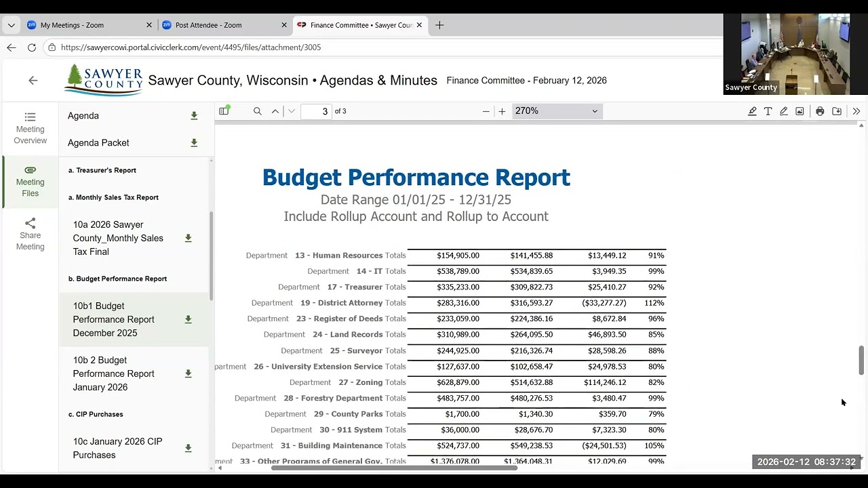Viewport: 868px width, 488px height.
Task: Switch to the Post Attendee - Zoom tab
Action: click(x=224, y=25)
